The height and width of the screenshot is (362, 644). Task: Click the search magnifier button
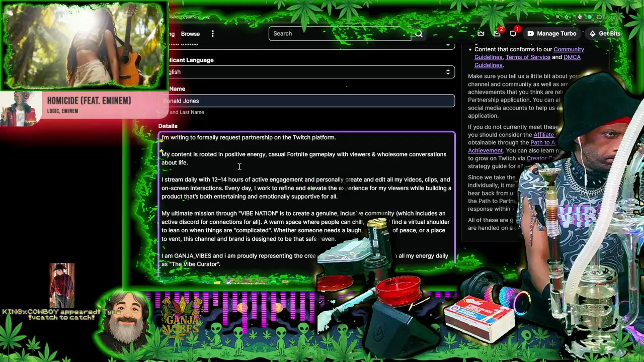419,34
